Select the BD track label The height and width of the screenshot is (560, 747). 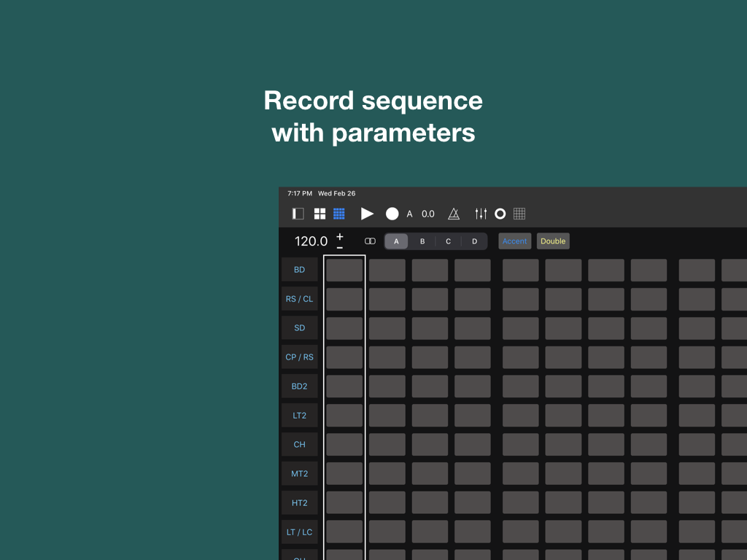[300, 270]
